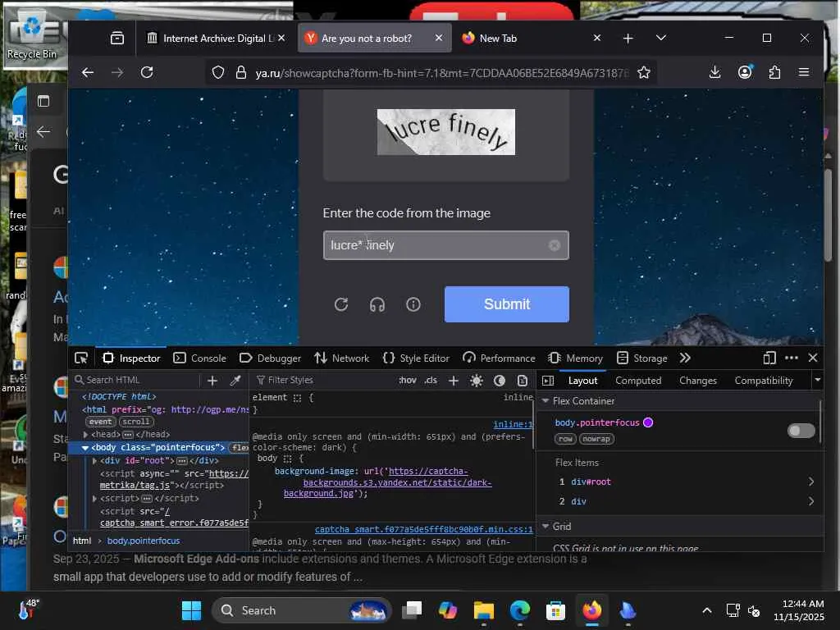Close the developer tools

coord(813,358)
